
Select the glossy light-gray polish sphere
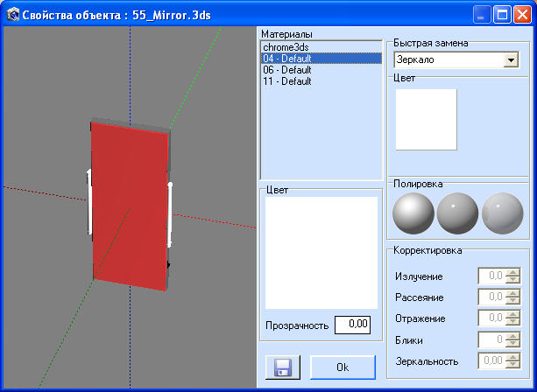point(503,213)
